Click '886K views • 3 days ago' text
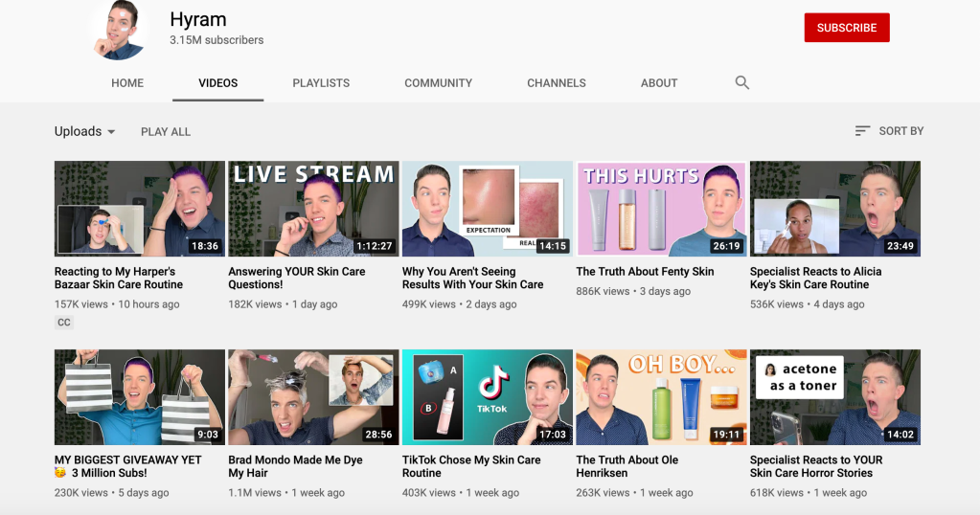The height and width of the screenshot is (515, 980). [x=633, y=292]
